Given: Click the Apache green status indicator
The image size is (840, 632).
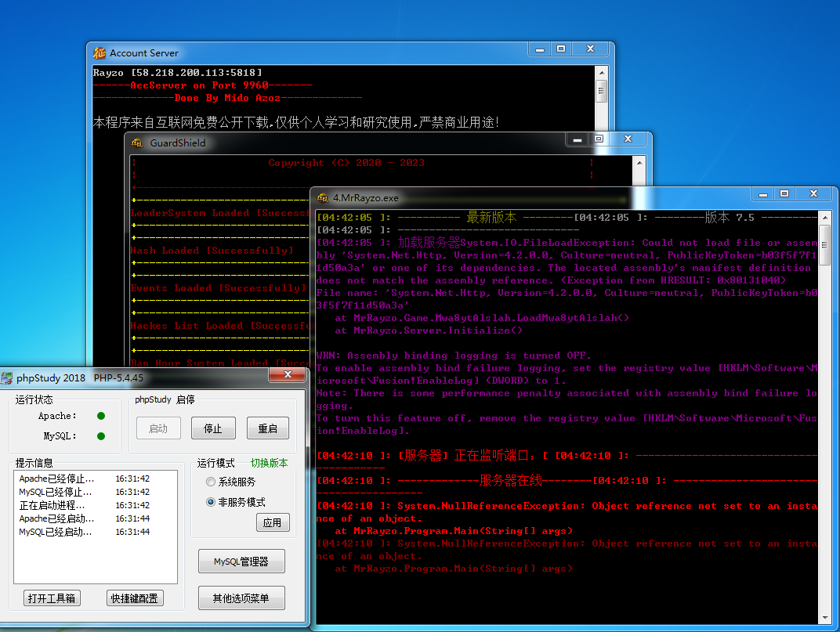Looking at the screenshot, I should click(x=101, y=416).
